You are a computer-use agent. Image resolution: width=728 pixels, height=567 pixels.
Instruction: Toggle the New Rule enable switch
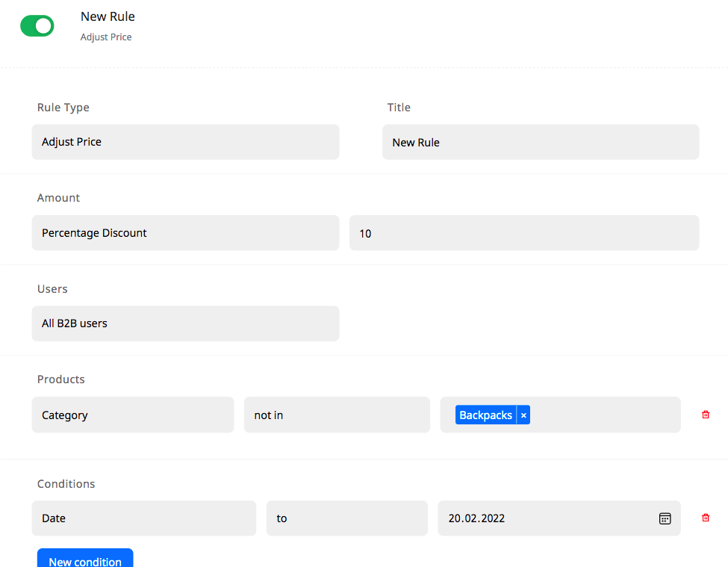pos(37,26)
